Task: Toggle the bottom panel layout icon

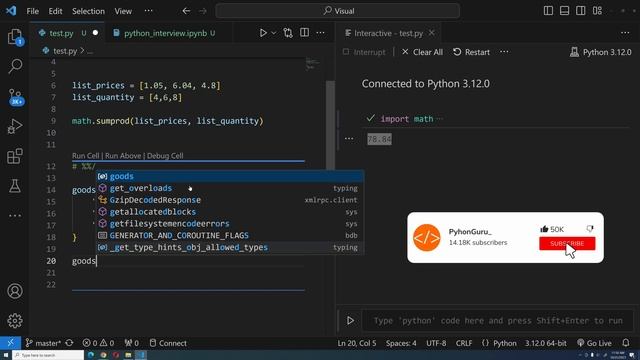Action: coord(564,11)
